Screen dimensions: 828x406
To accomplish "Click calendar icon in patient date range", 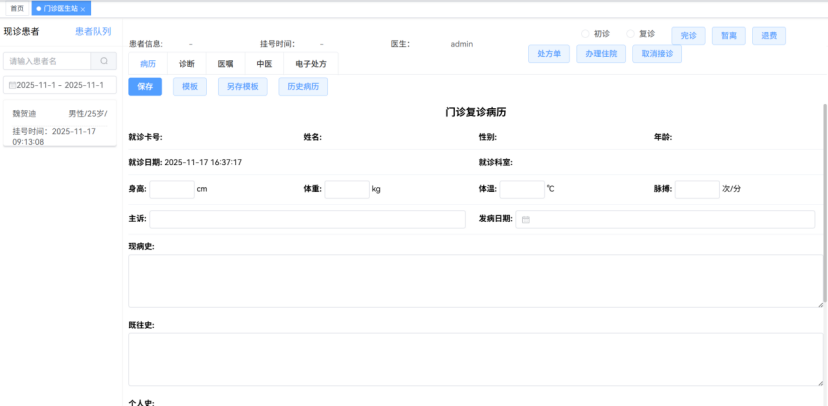I will point(12,86).
